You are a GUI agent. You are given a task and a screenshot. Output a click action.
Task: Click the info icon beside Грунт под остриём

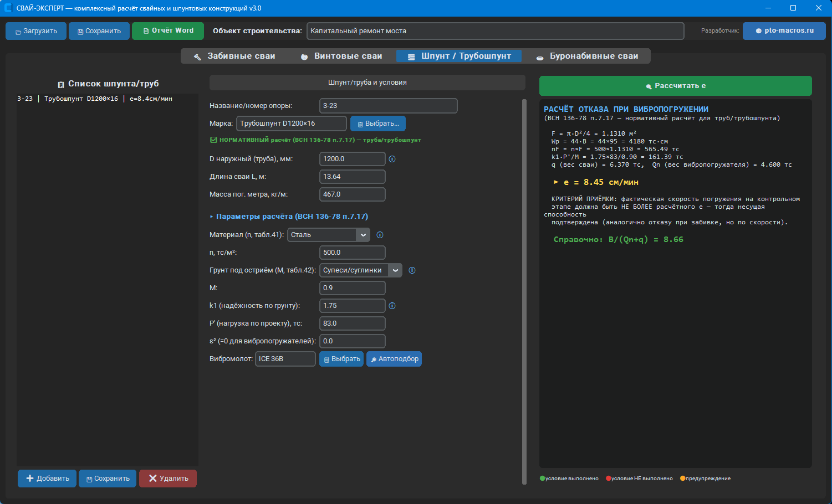coord(412,270)
